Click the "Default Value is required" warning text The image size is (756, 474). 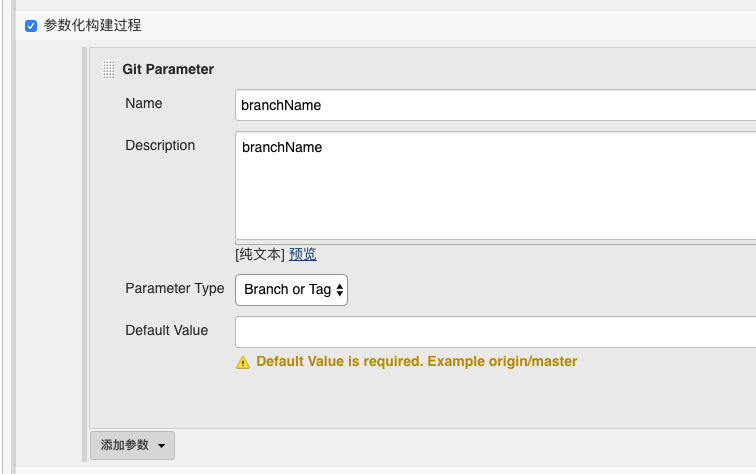click(x=417, y=361)
